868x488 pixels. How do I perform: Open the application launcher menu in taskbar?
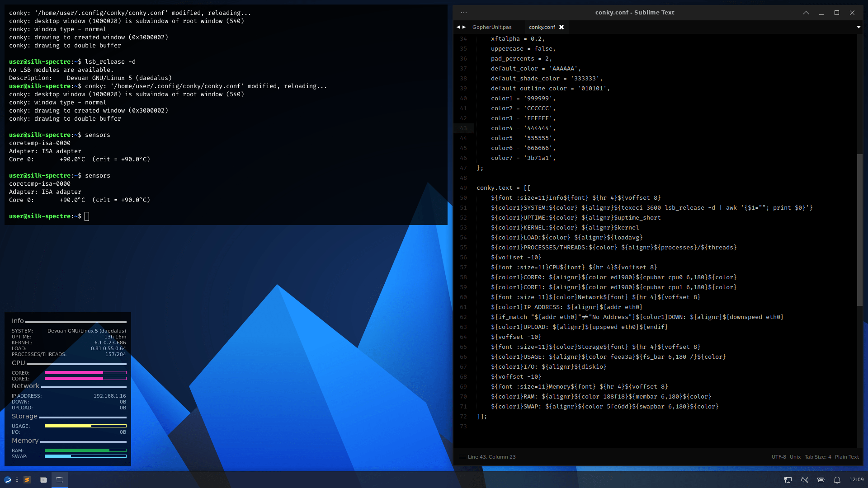pos(8,480)
